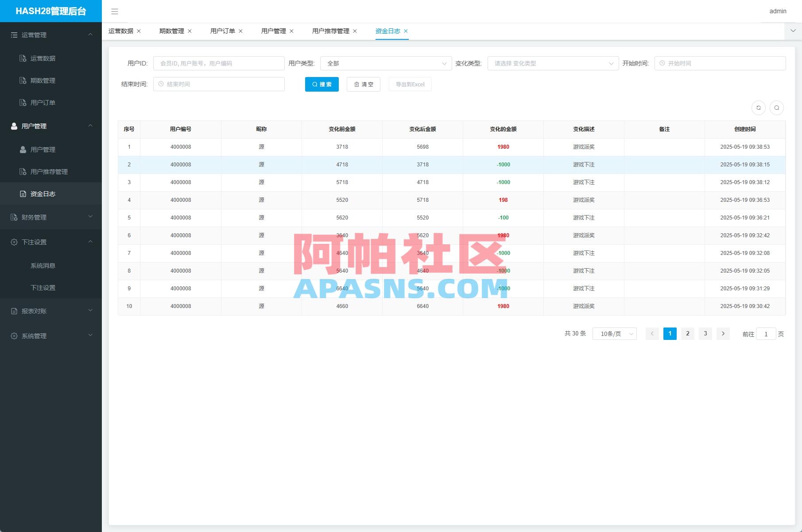Select the 用户管理 person icon in sidebar
The image size is (802, 532).
coord(14,126)
